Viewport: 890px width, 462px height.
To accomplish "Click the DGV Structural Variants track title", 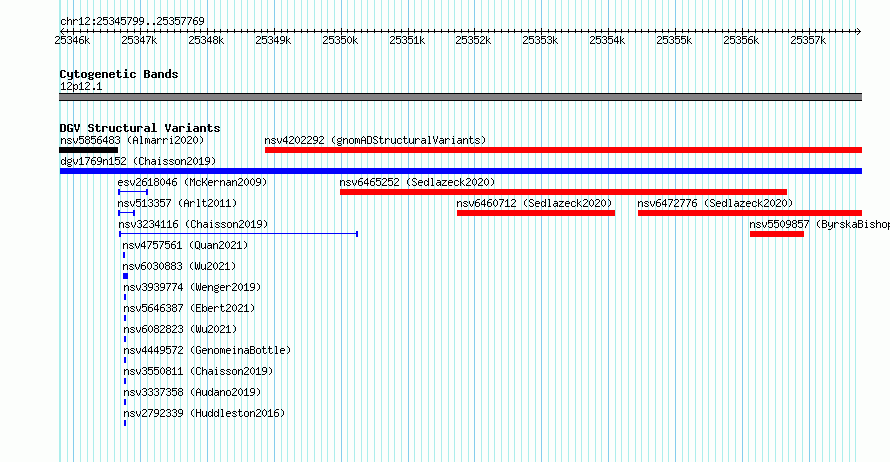I will (x=140, y=128).
